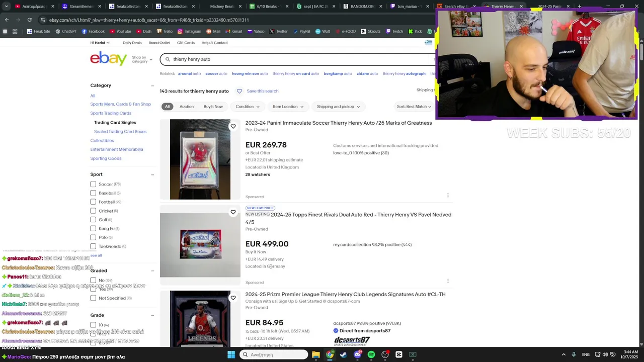
Task: Click the heart icon beside Save this search
Action: click(239, 91)
